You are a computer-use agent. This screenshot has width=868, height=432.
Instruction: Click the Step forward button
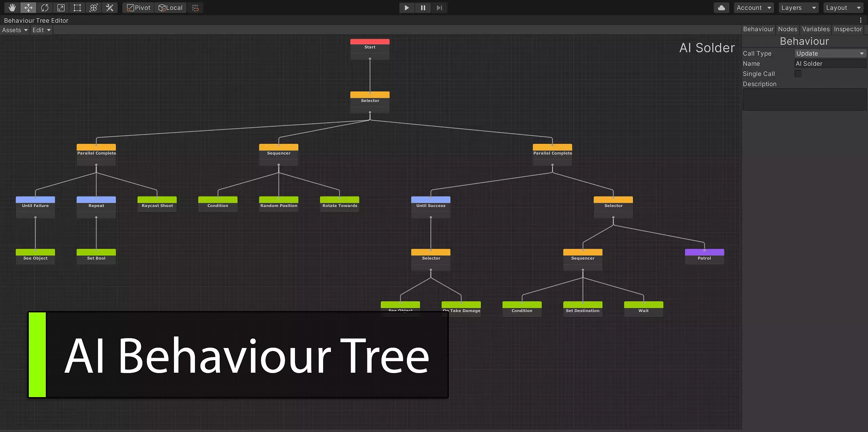pos(439,7)
